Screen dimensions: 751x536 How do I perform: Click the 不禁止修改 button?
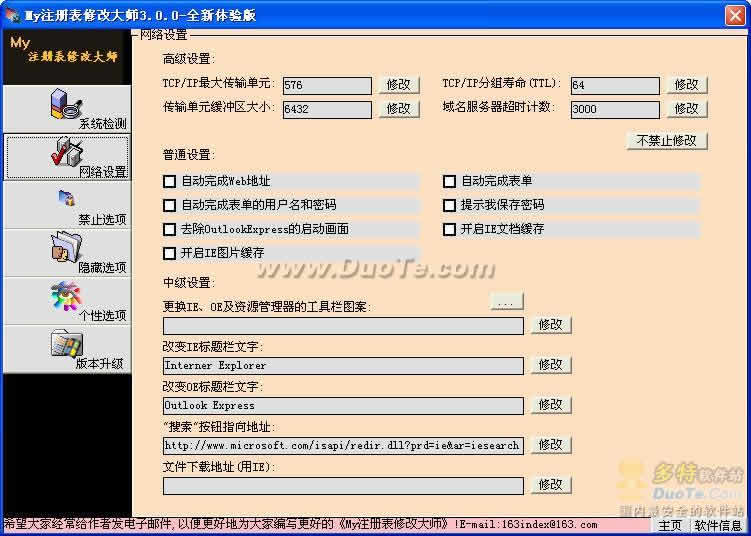tap(667, 141)
